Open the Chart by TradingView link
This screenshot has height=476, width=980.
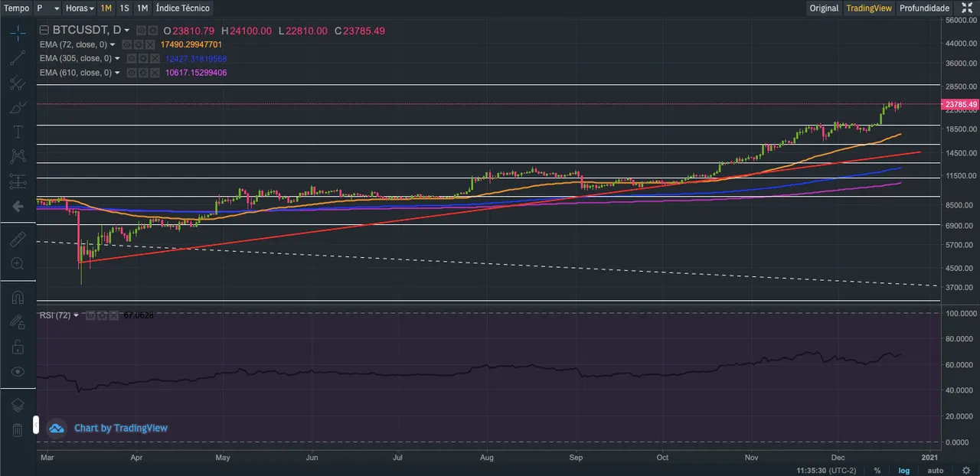click(x=121, y=428)
